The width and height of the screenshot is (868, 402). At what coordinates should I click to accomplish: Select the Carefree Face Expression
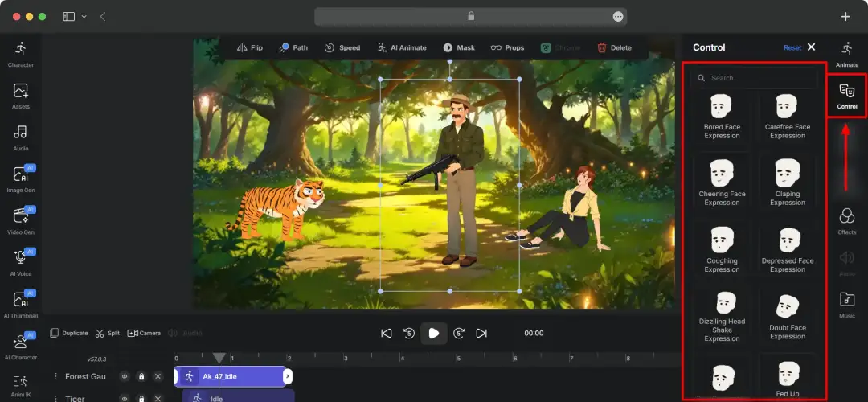[787, 117]
